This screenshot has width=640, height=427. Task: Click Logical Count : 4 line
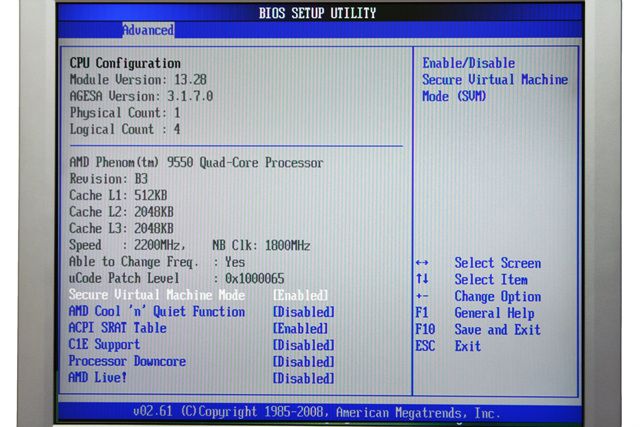coord(125,129)
